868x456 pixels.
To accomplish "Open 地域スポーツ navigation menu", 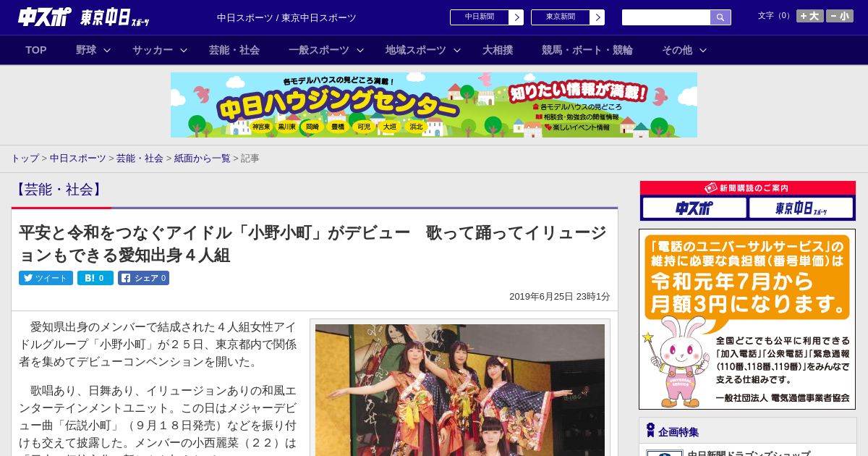I will [x=416, y=50].
